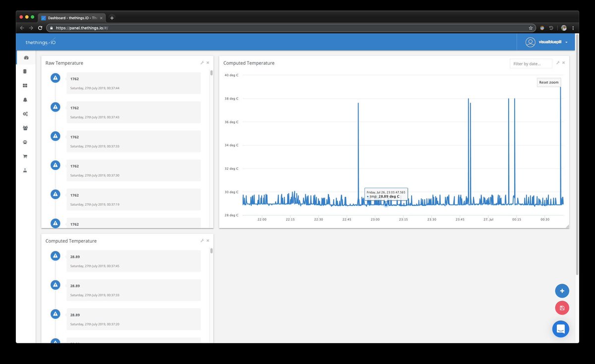
Task: Click the wrench icon on Computed Temperature chart widget
Action: coord(558,63)
